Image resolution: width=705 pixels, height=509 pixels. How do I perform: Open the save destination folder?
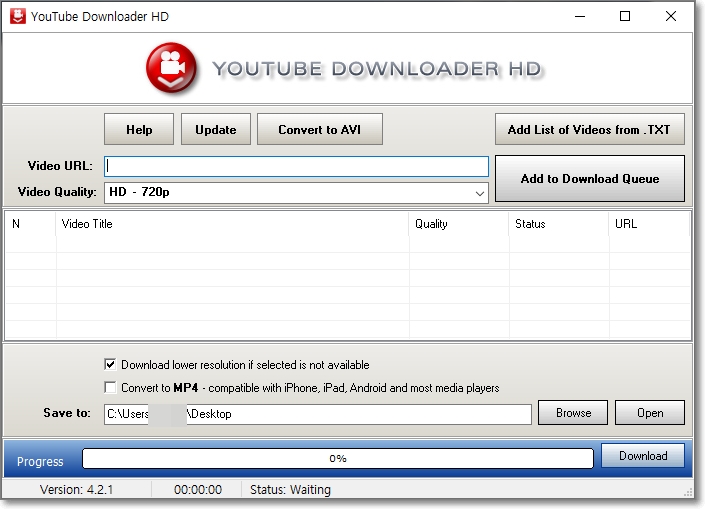point(650,413)
